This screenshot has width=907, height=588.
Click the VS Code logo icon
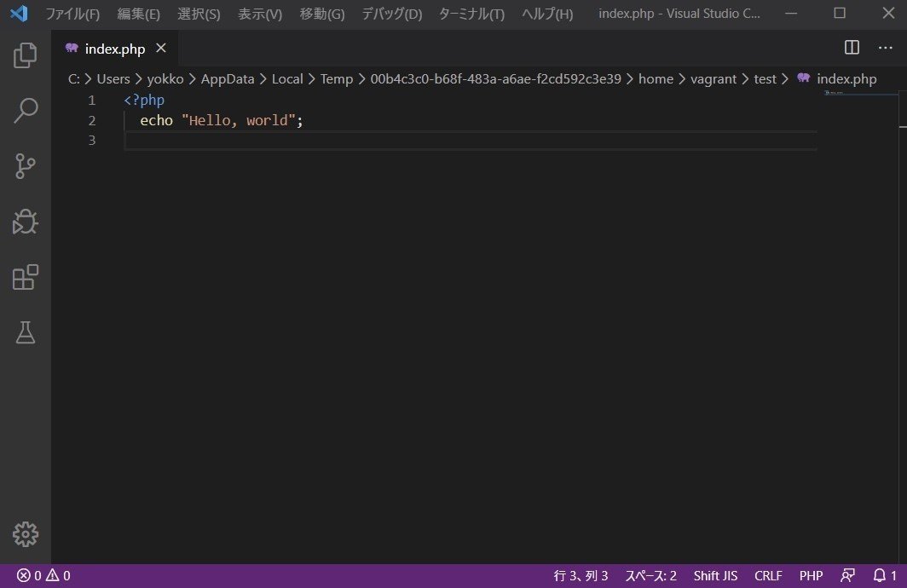[19, 13]
